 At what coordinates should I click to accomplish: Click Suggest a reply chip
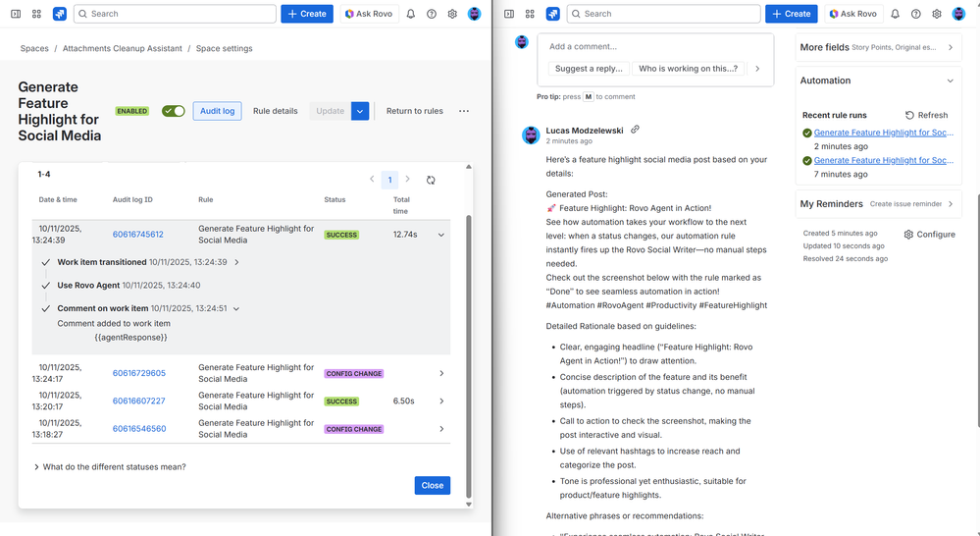pyautogui.click(x=589, y=69)
